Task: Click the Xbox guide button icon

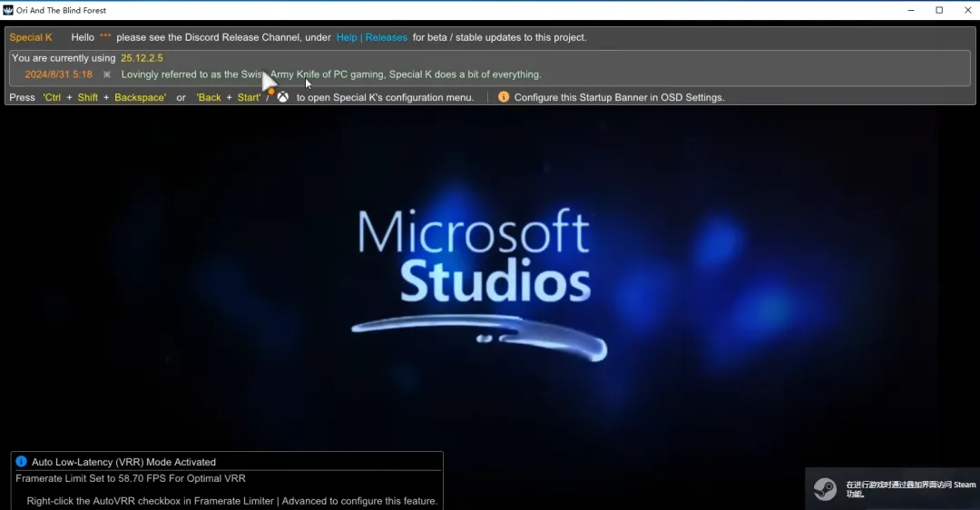Action: click(283, 97)
